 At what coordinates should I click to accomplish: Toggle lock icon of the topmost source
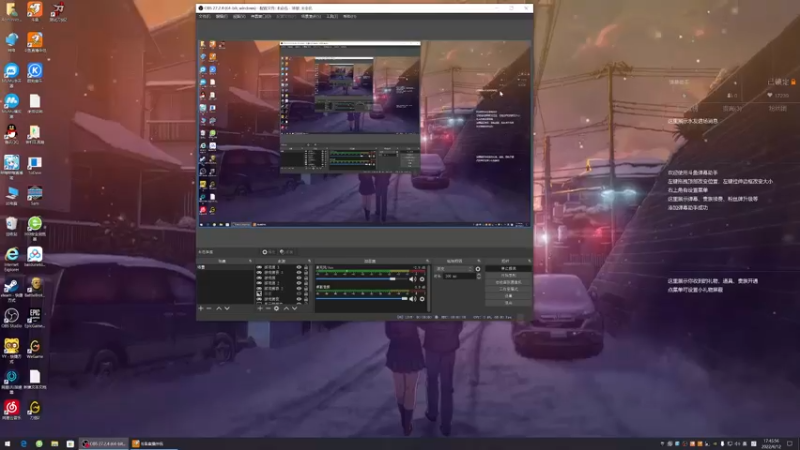306,267
